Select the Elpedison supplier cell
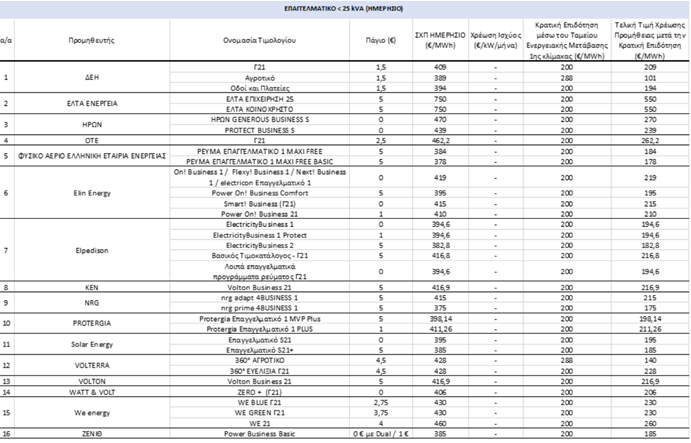Viewport: 691px width, 443px height. (x=92, y=250)
